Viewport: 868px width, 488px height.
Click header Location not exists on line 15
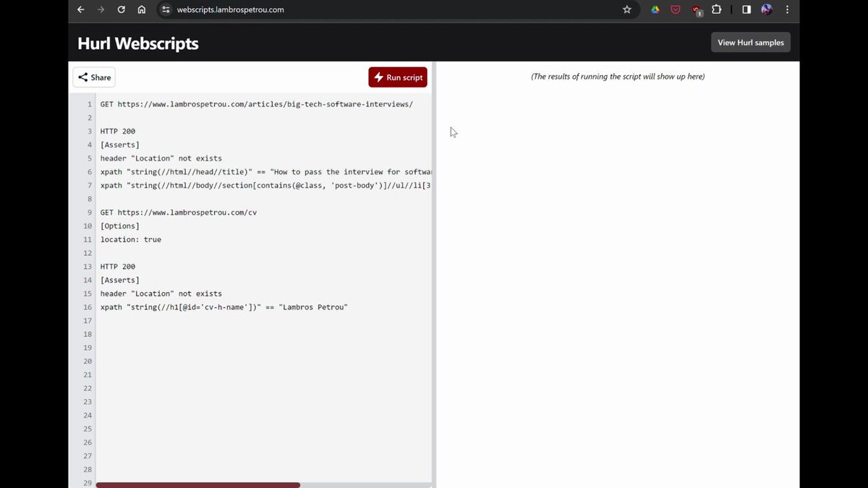pyautogui.click(x=161, y=294)
